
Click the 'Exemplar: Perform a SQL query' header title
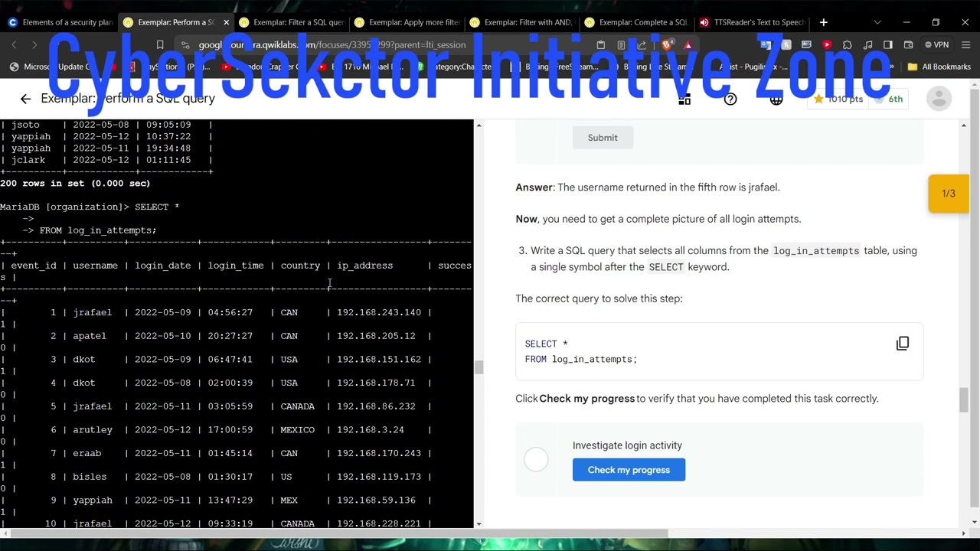[128, 99]
